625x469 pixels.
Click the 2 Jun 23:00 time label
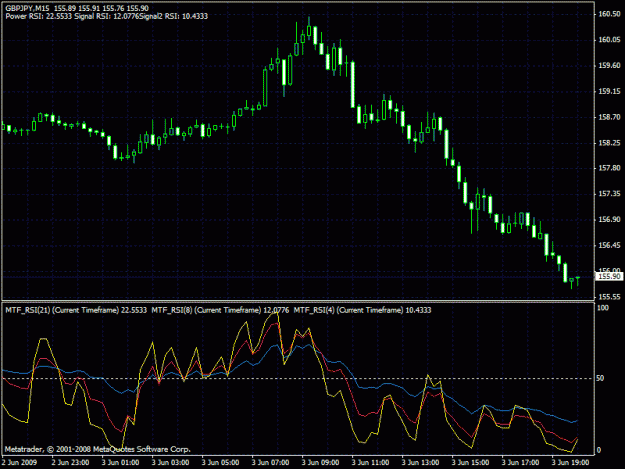pos(70,463)
